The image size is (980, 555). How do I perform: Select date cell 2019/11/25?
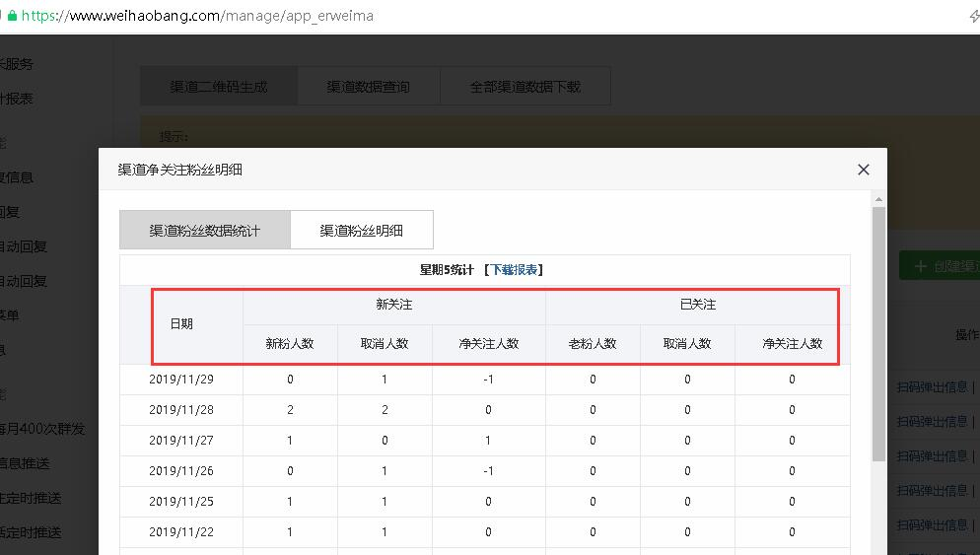click(181, 501)
